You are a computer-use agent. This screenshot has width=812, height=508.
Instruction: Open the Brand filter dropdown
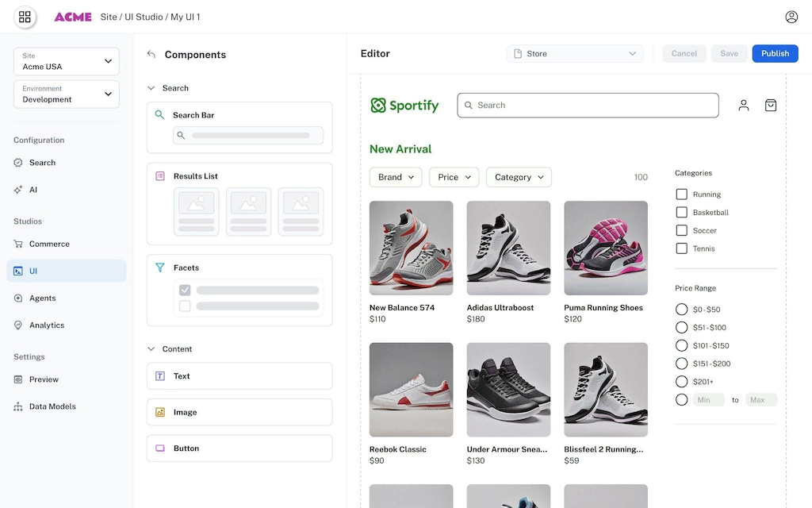[x=396, y=177]
